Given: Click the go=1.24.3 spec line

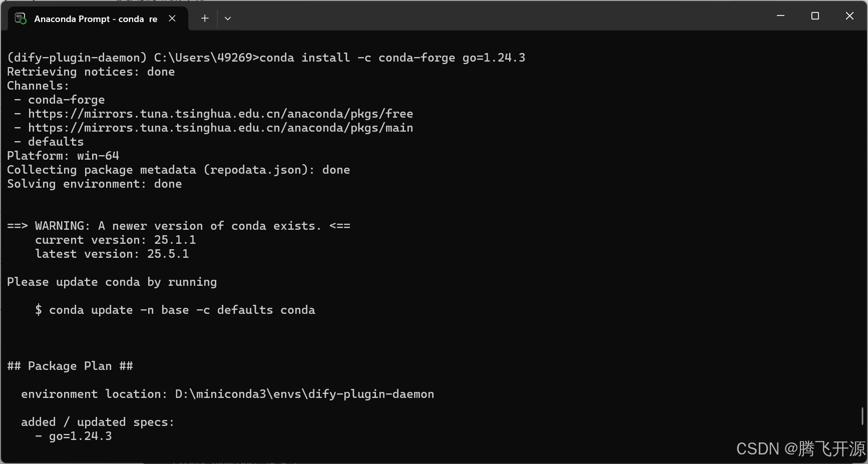Looking at the screenshot, I should pyautogui.click(x=74, y=436).
